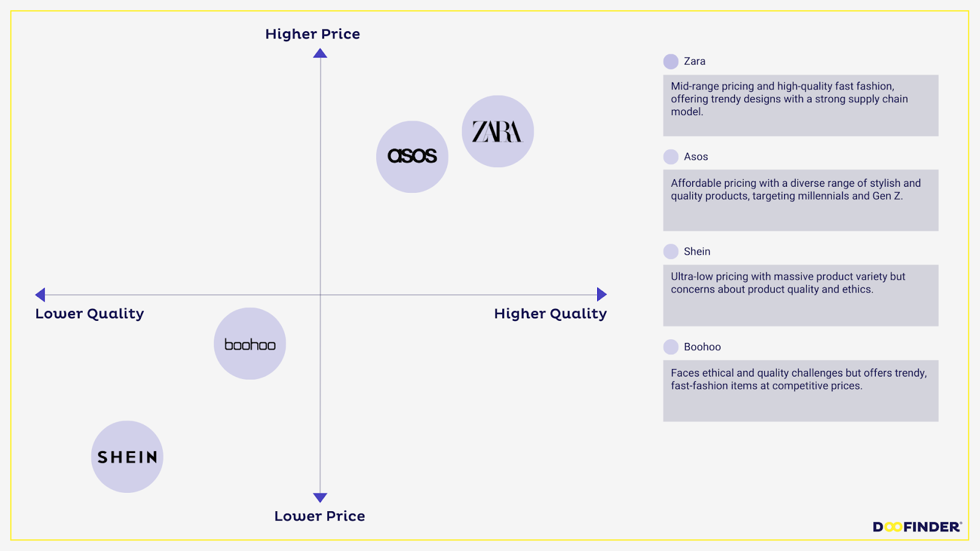Click the Zara description box
980x551 pixels.
point(801,105)
